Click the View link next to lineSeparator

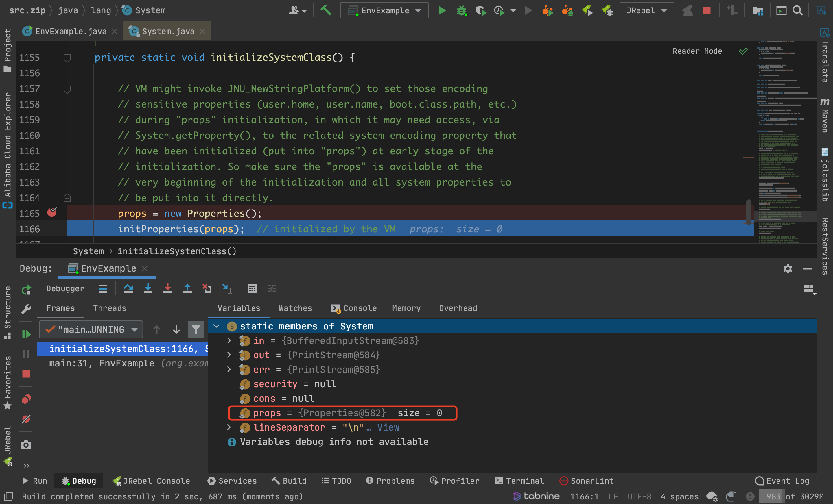388,427
